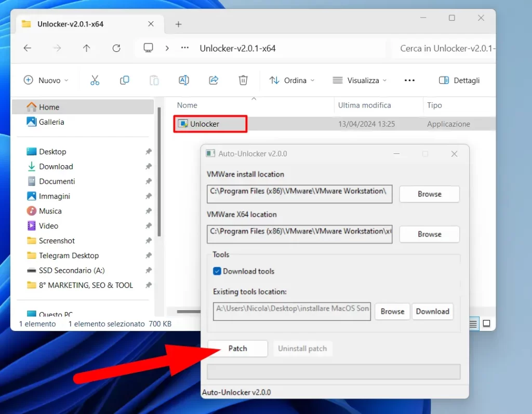Browse for VMWare X64 location
The image size is (532, 414).
[x=429, y=234]
